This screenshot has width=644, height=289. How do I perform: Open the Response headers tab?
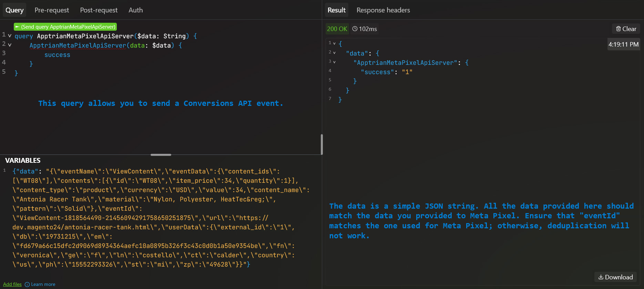pos(383,10)
